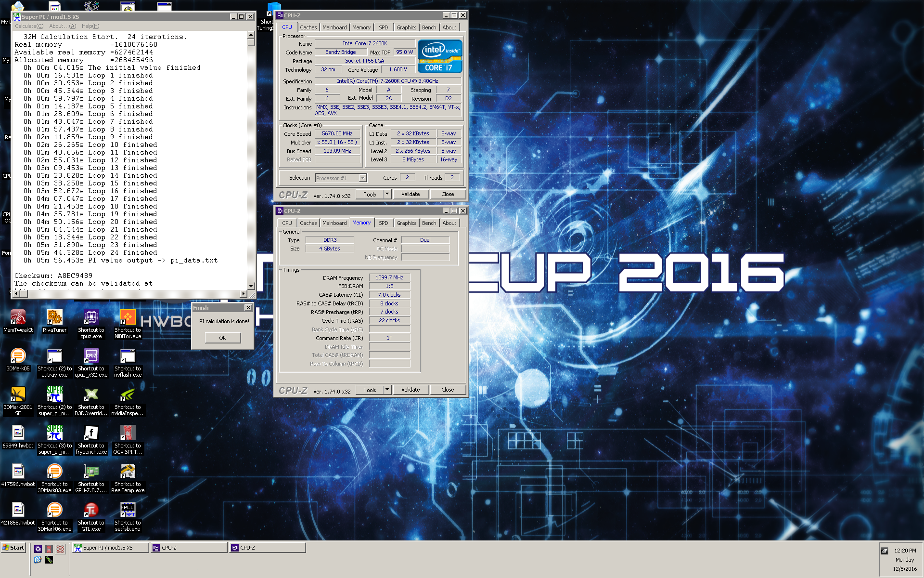Select second CPU-Z taskbar button
The image size is (924, 578).
coord(267,548)
